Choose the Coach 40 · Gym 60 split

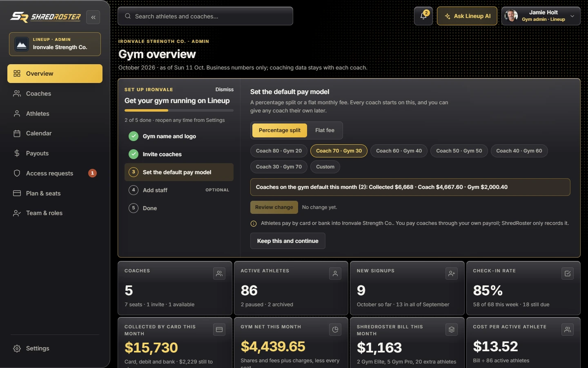pyautogui.click(x=519, y=151)
